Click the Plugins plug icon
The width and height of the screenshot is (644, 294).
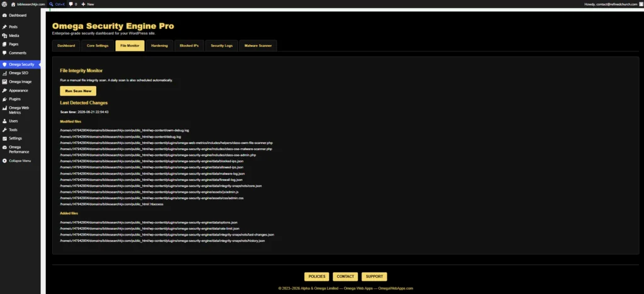click(x=4, y=99)
